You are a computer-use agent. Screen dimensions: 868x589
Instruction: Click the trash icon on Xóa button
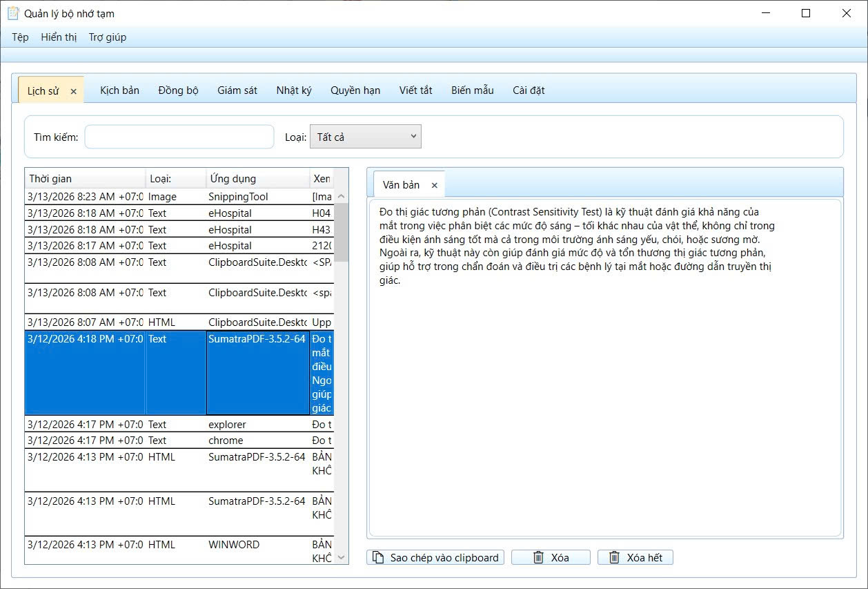tap(539, 558)
